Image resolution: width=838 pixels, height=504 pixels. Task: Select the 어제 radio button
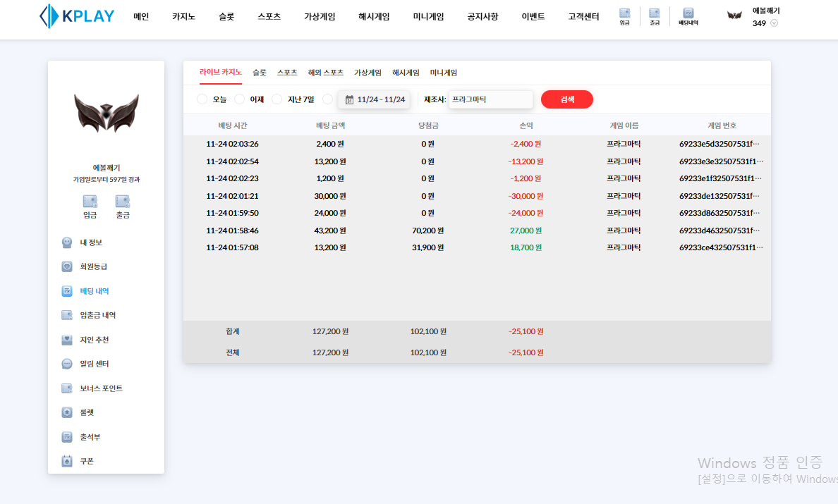(x=240, y=99)
